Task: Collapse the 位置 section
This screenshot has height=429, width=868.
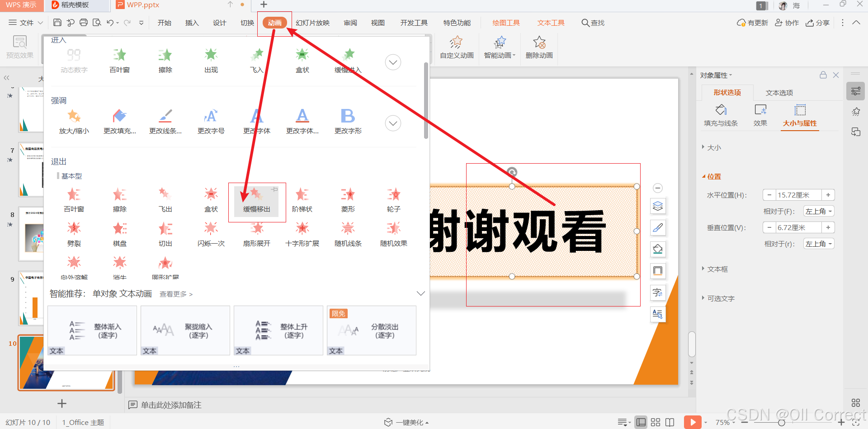Action: coord(712,176)
